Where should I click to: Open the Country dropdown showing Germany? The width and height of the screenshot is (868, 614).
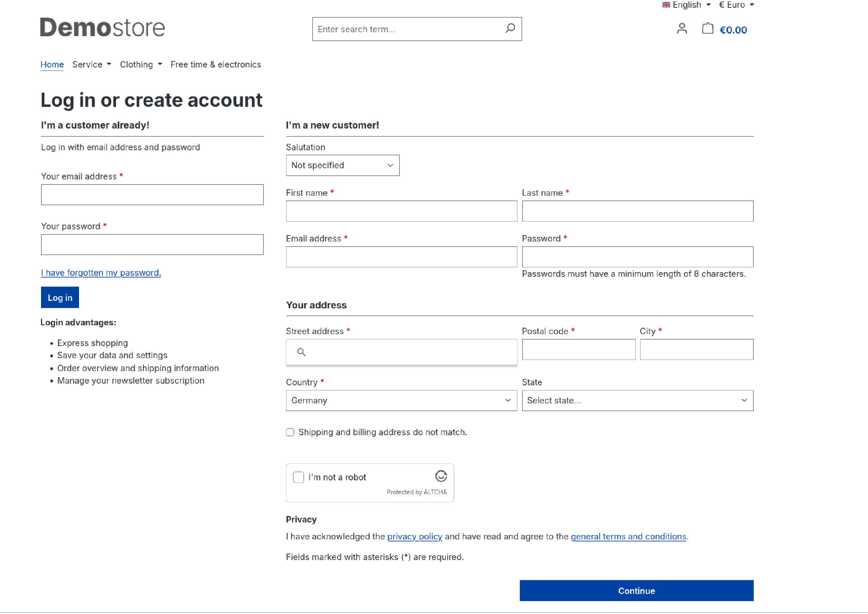(401, 400)
